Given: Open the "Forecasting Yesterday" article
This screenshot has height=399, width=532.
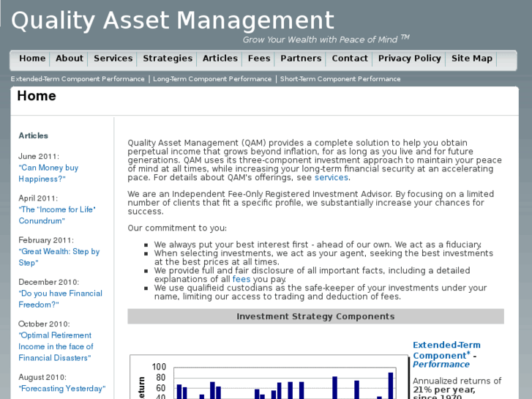Looking at the screenshot, I should 62,389.
